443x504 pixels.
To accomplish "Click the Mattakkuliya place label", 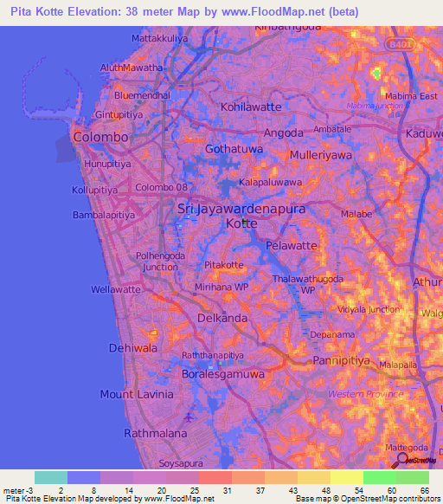I will click(x=160, y=39).
